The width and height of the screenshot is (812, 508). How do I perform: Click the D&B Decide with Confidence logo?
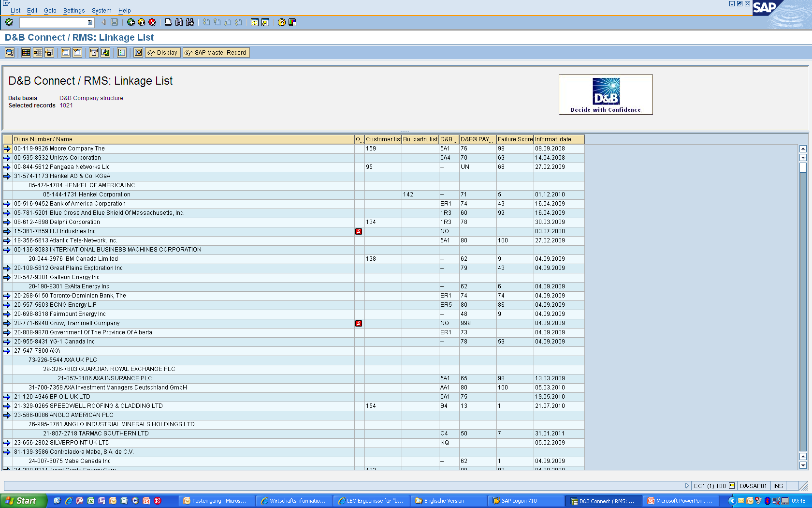[606, 94]
